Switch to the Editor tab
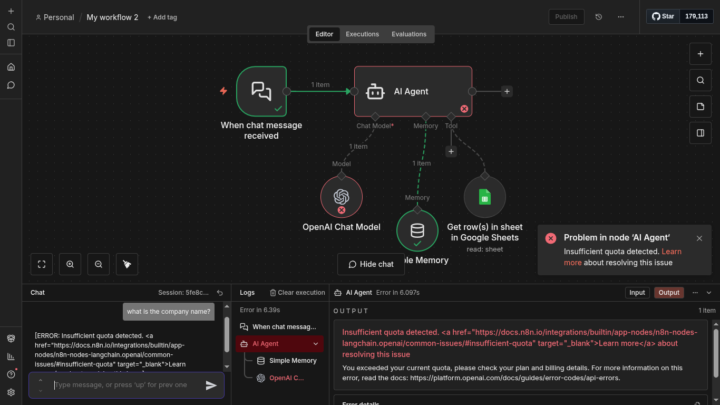The width and height of the screenshot is (720, 405). [324, 34]
